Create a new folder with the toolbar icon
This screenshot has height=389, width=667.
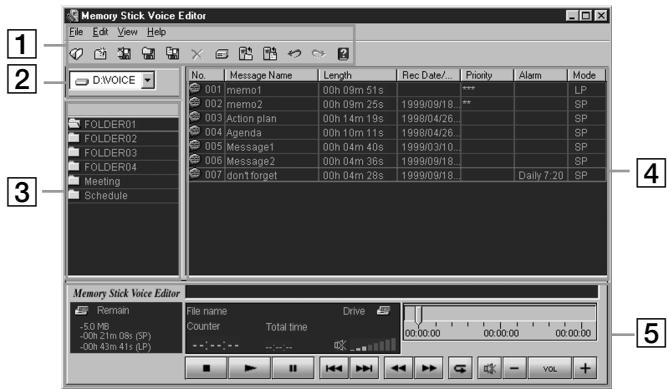[100, 54]
